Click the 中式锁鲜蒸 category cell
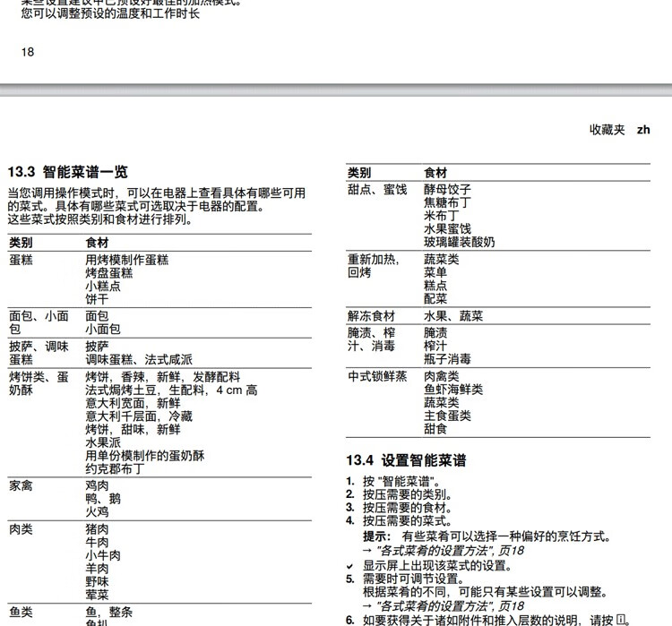Image resolution: width=672 pixels, height=626 pixels. [377, 376]
